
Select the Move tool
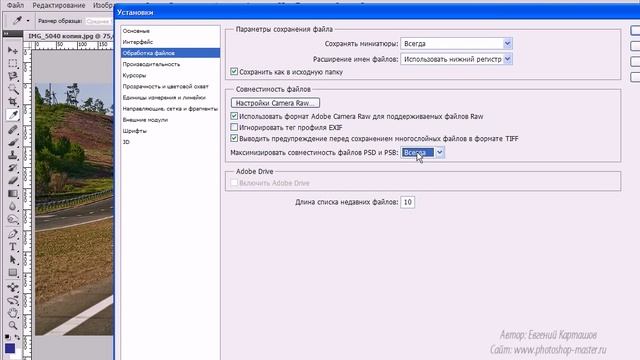(x=13, y=50)
